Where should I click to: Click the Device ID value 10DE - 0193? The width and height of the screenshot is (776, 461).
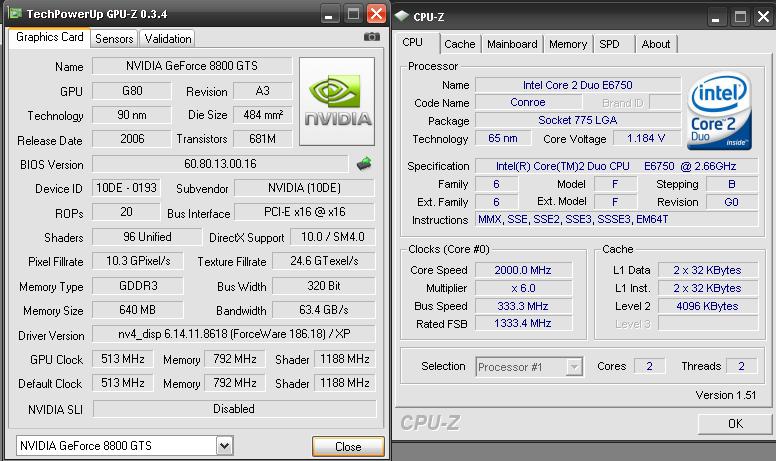point(126,187)
